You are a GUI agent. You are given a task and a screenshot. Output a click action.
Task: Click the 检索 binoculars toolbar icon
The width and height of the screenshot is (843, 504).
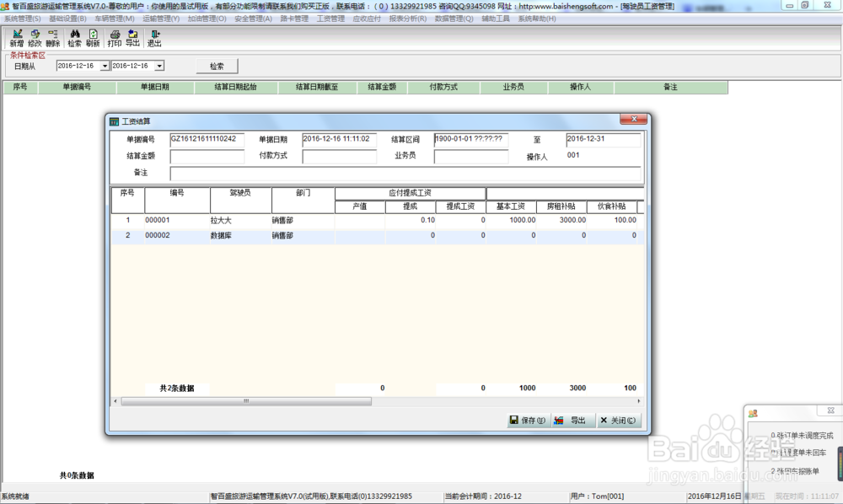[75, 38]
